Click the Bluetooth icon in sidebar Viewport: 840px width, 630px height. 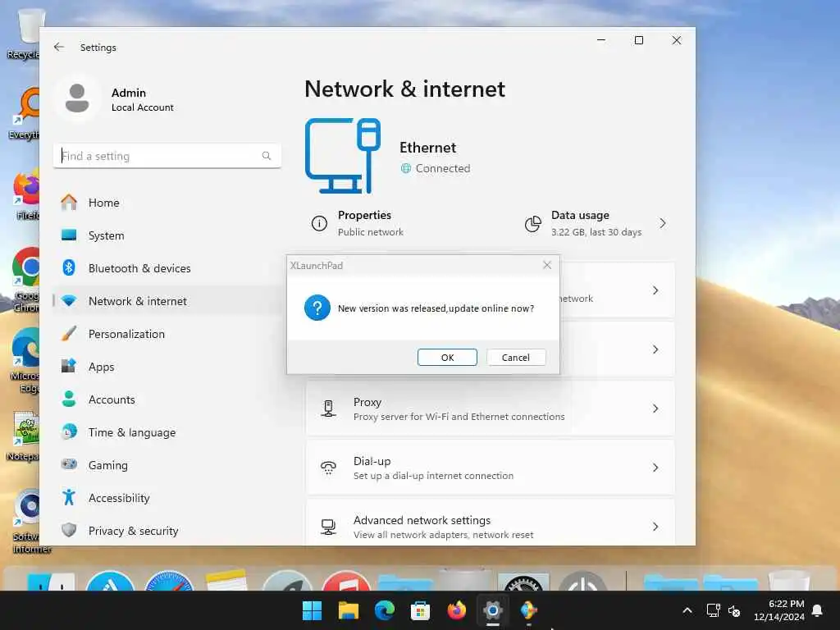pyautogui.click(x=69, y=267)
